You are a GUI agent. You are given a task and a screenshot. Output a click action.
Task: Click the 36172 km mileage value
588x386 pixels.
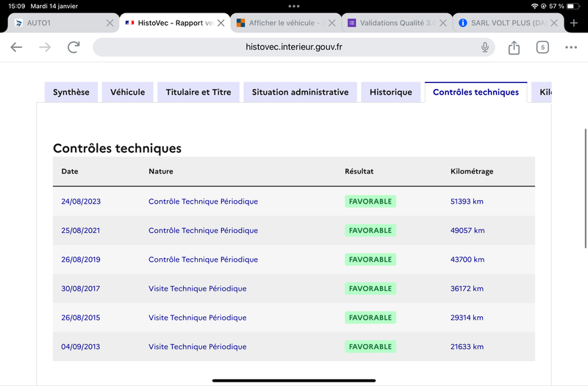click(x=467, y=288)
